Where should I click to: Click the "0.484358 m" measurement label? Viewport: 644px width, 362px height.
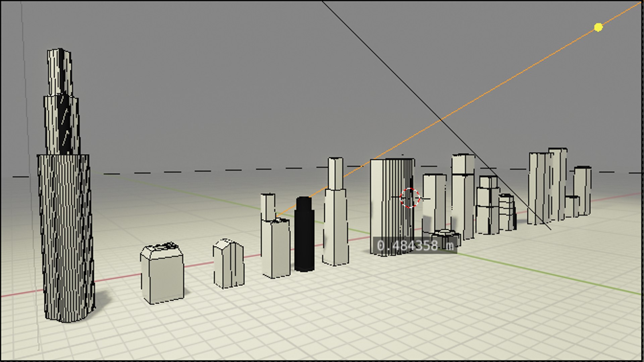pyautogui.click(x=415, y=245)
